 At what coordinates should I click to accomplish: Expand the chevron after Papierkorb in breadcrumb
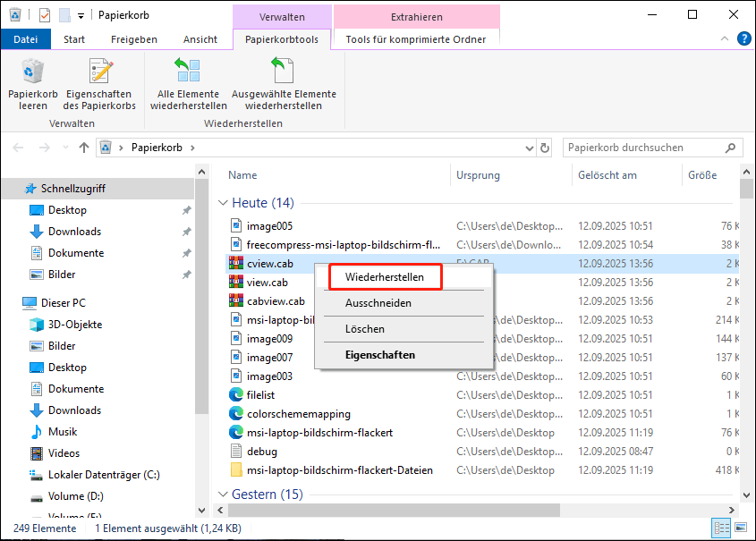pos(192,148)
